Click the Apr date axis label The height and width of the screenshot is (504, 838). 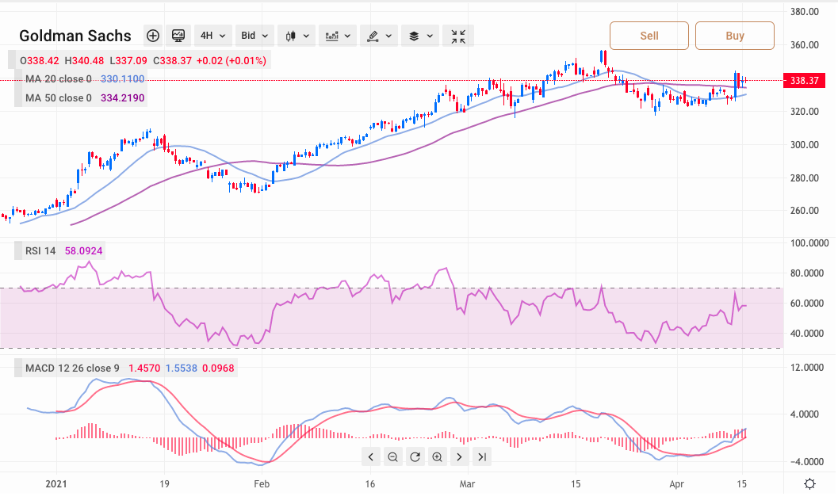(676, 484)
